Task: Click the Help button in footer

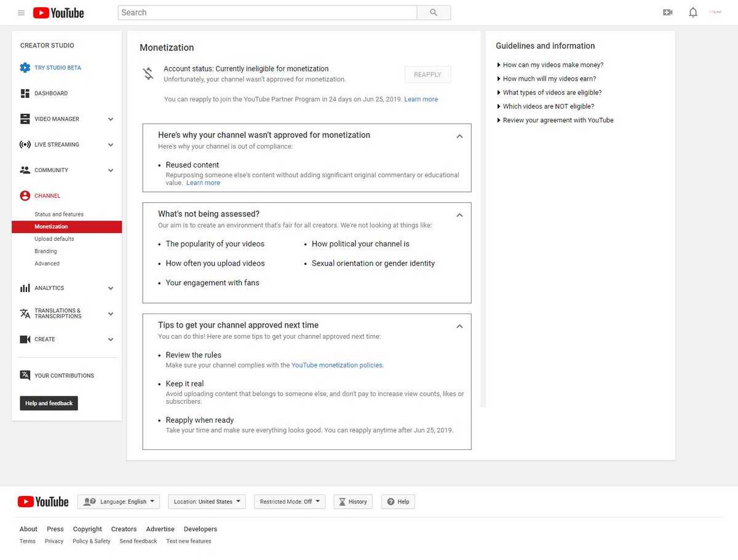Action: (x=398, y=502)
